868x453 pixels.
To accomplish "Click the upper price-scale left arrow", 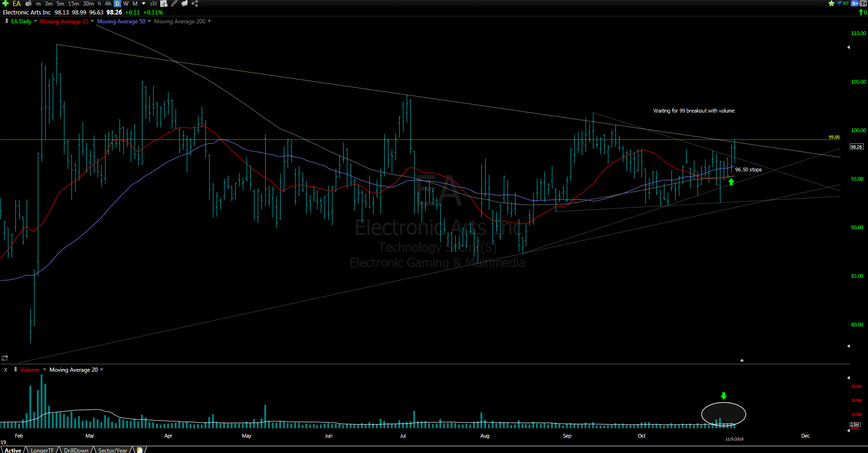I will 848,47.
